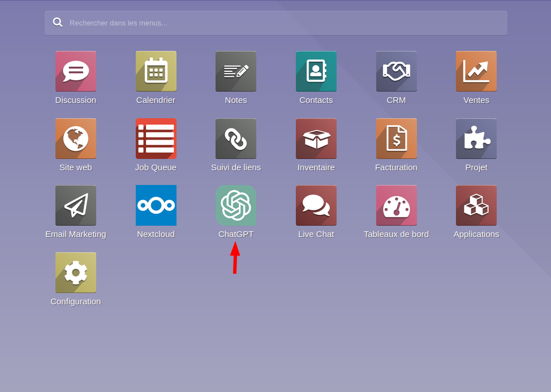The image size is (551, 392).
Task: Open the Live Chat bubbles icon
Action: (x=316, y=205)
